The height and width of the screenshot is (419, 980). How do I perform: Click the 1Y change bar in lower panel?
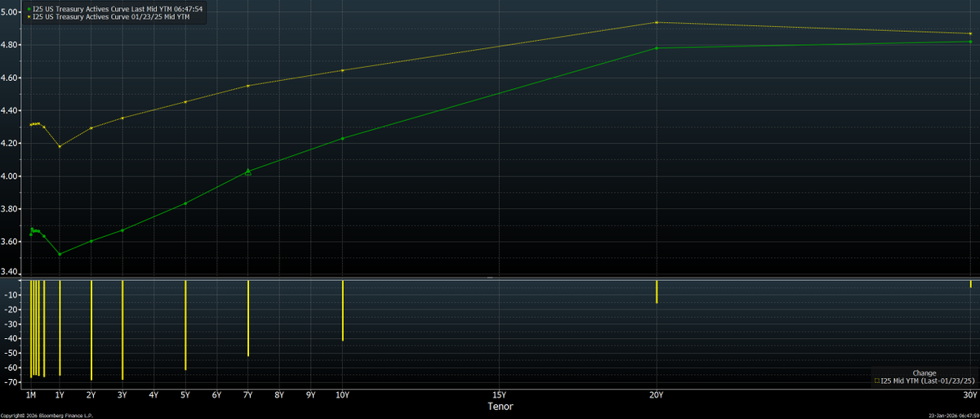click(60, 328)
